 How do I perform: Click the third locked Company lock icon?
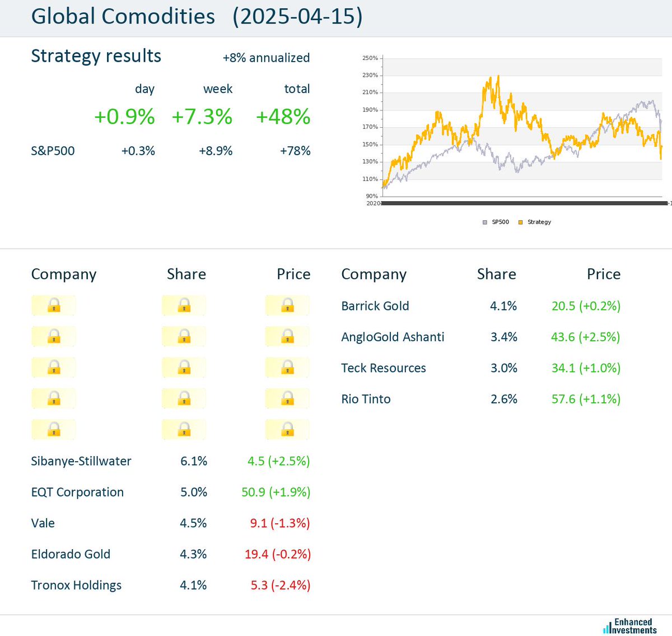coord(54,368)
